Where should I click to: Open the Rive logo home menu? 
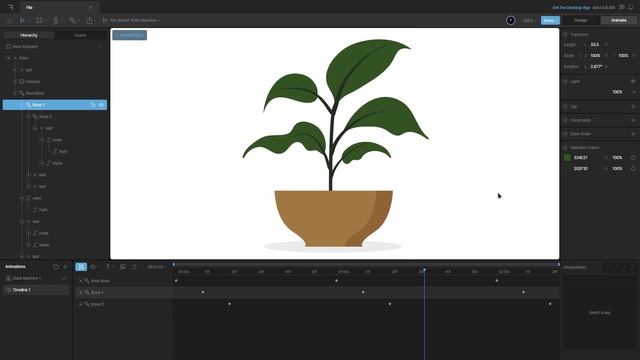tap(11, 7)
